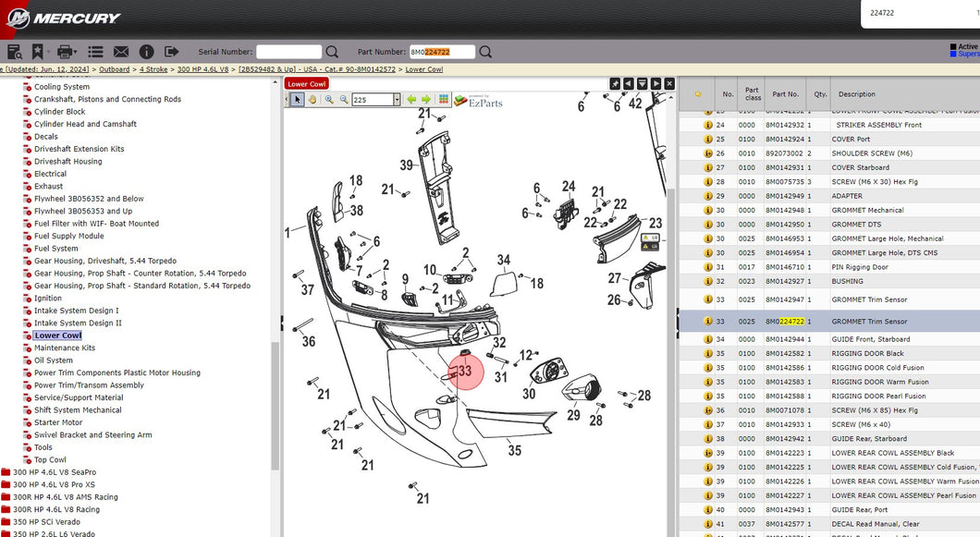This screenshot has width=980, height=537.
Task: Follow the Outboard breadcrumb link
Action: click(115, 69)
